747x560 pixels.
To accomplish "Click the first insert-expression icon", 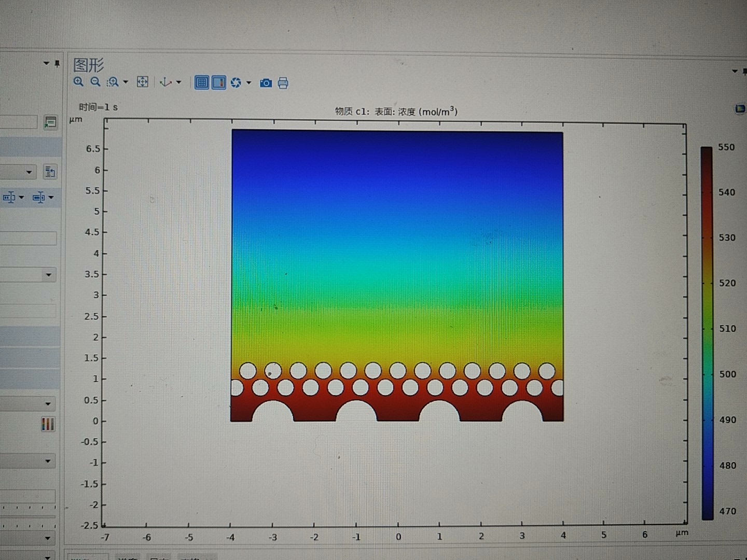I will 9,197.
